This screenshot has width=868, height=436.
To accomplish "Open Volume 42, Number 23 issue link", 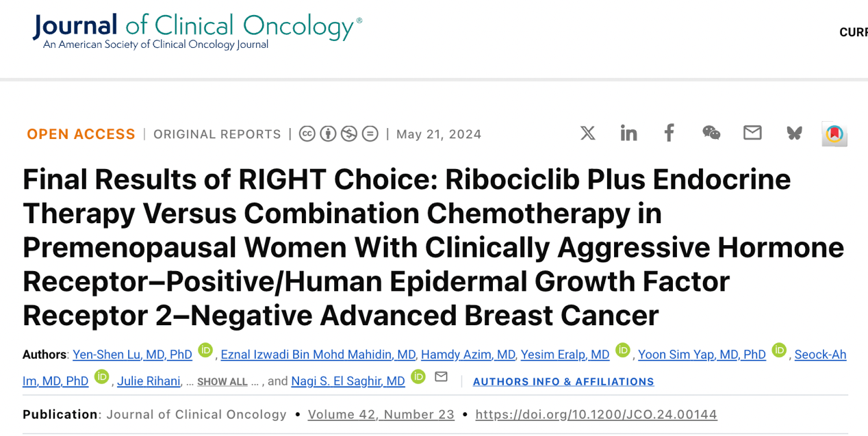I will click(x=381, y=414).
